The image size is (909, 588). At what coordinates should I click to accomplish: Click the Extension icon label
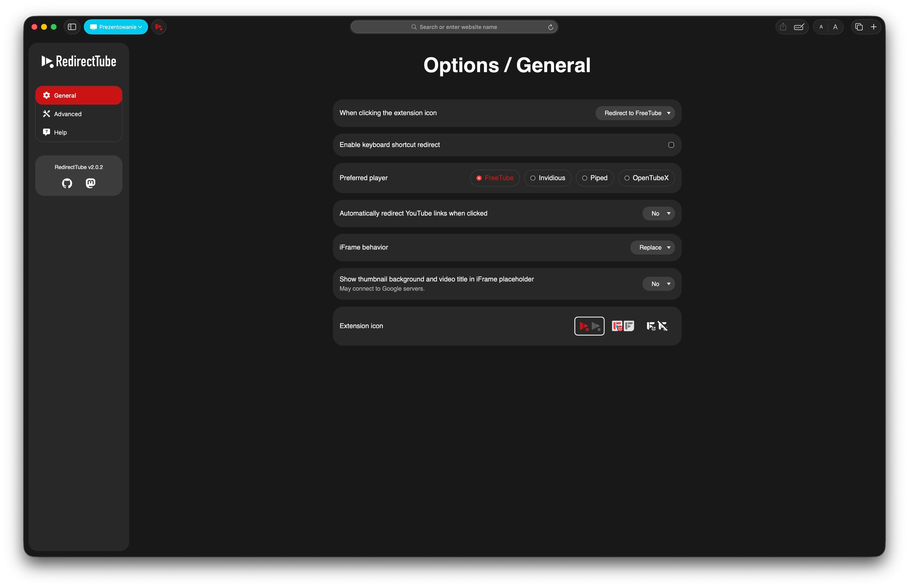click(x=361, y=326)
